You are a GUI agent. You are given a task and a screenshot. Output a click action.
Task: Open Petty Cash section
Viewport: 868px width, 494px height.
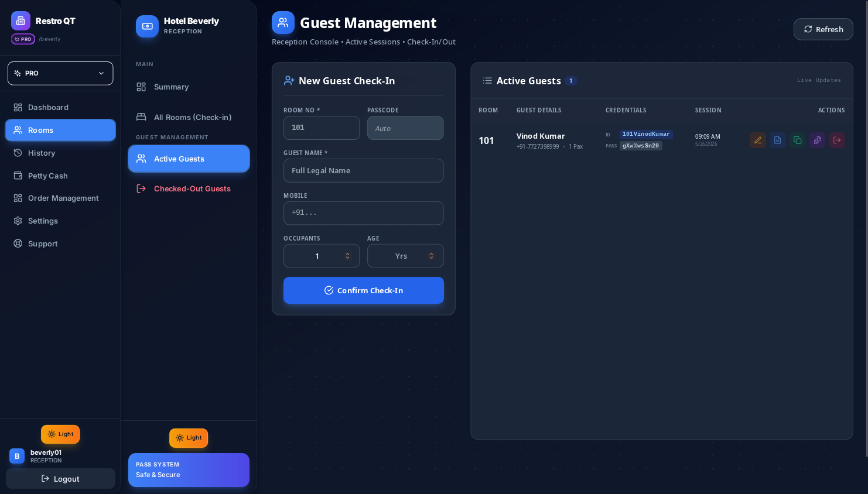[60, 176]
